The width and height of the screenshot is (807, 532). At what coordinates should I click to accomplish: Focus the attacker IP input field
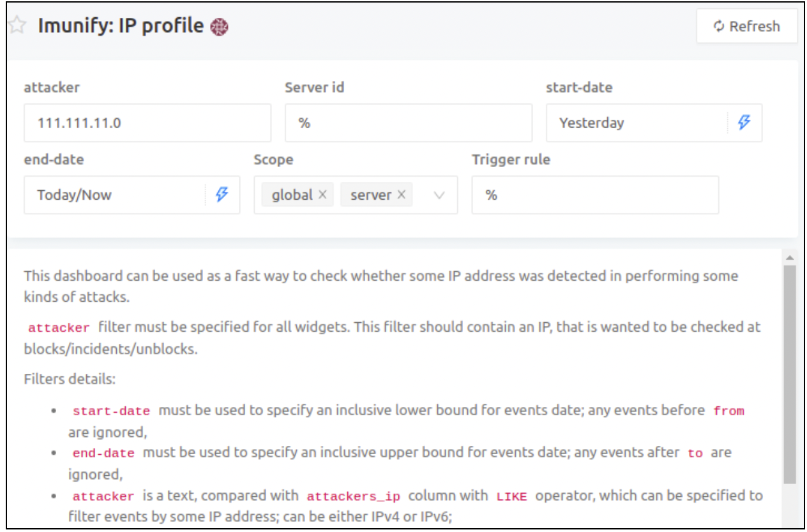(147, 123)
